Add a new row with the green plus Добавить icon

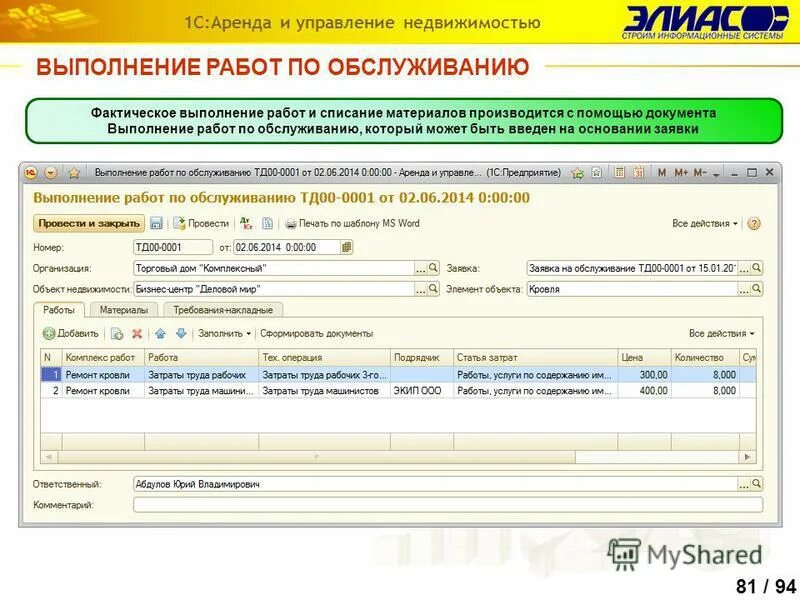[48, 331]
